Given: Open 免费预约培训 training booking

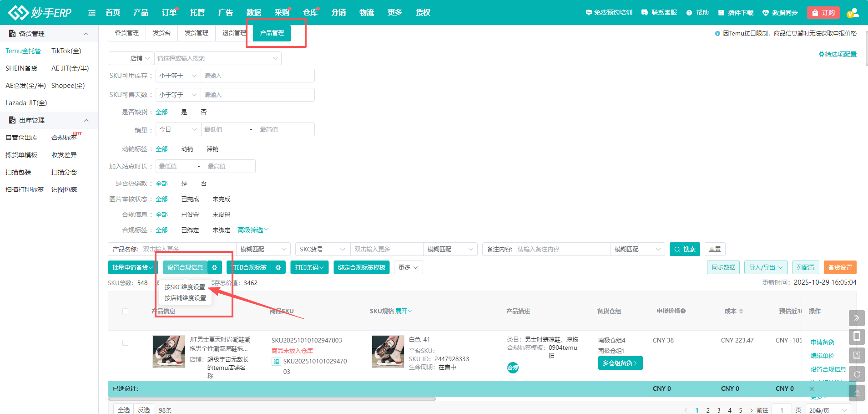Looking at the screenshot, I should 608,12.
